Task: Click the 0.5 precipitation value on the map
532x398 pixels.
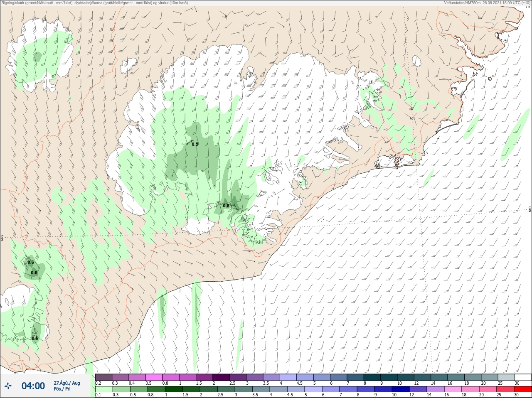Action: 195,144
